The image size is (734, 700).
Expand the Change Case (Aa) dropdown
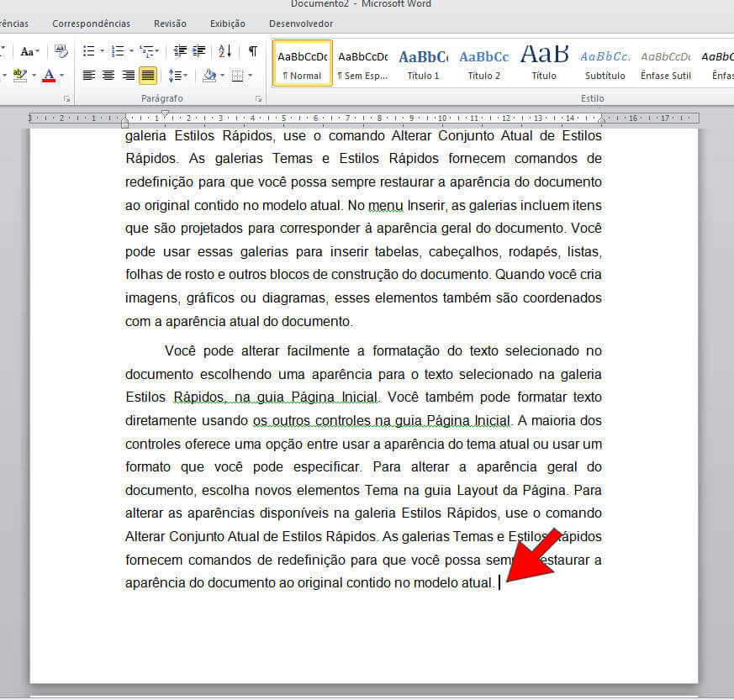[x=32, y=51]
